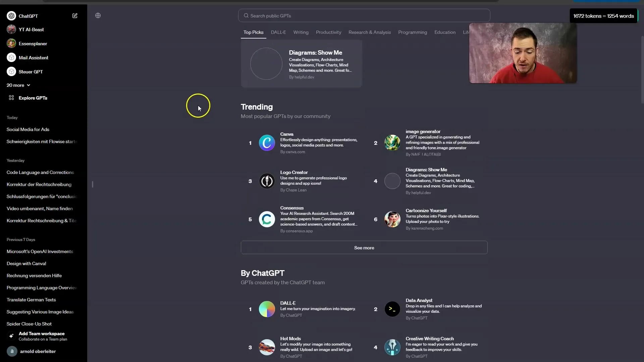Click the webcam video overlay thumbnail
The height and width of the screenshot is (362, 644).
(523, 53)
